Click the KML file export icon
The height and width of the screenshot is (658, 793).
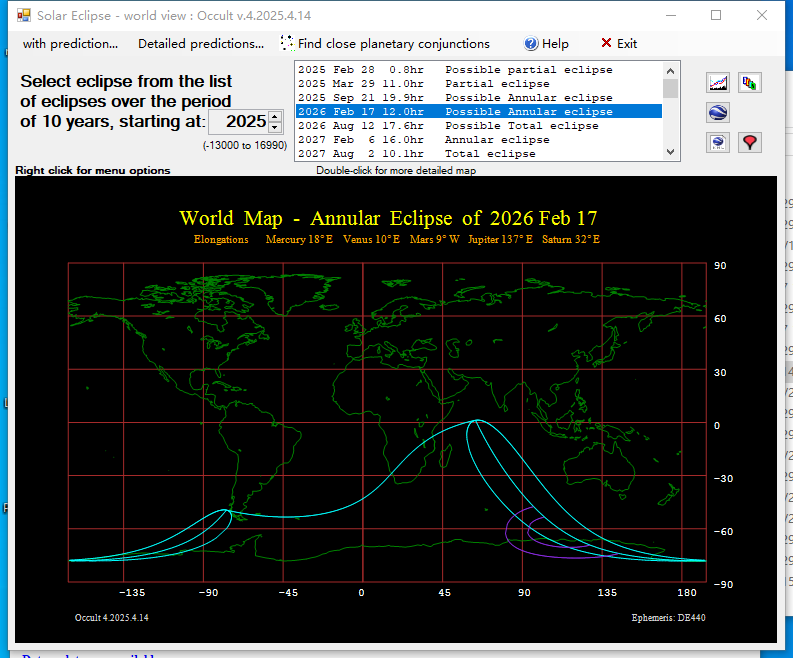[718, 143]
